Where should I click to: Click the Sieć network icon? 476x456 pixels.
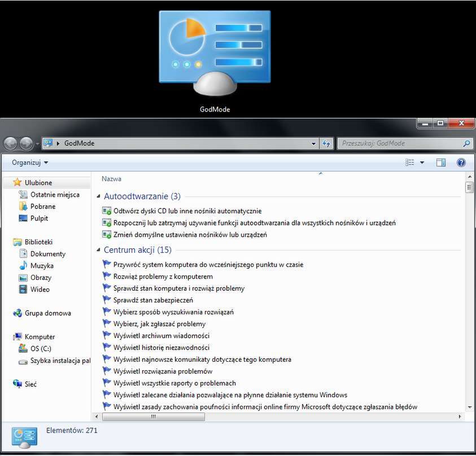coord(18,384)
